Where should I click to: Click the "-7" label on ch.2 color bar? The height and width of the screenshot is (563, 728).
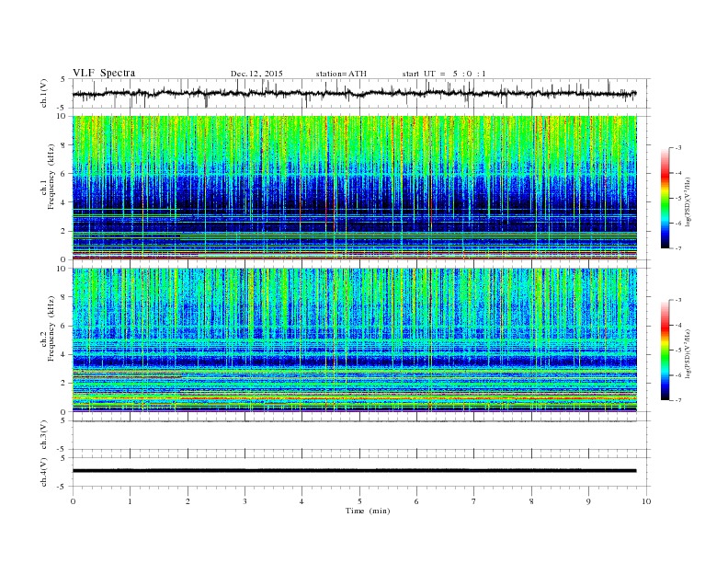(677, 400)
